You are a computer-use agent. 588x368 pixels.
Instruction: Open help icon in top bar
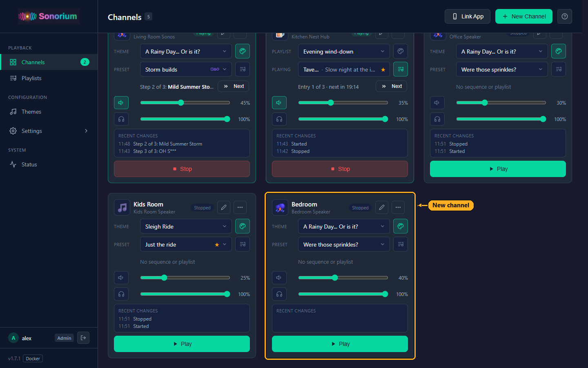(x=565, y=16)
